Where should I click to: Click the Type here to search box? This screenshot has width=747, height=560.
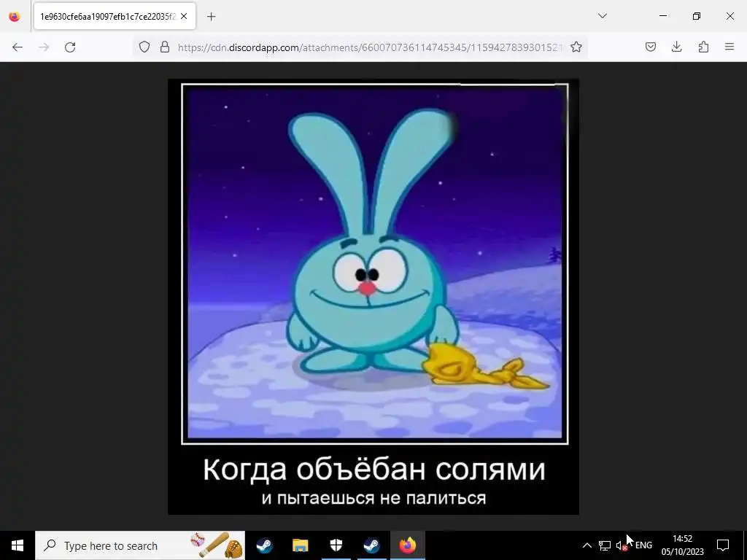coord(140,545)
